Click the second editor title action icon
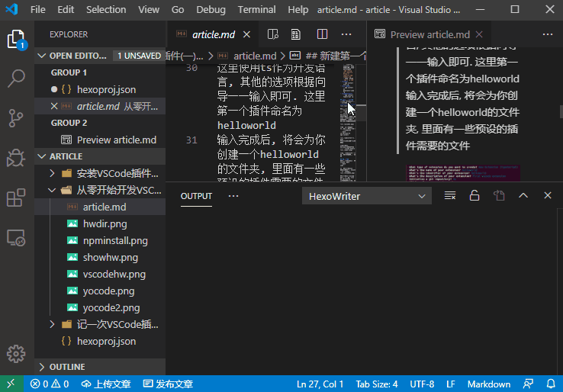The image size is (563, 392). 296,34
